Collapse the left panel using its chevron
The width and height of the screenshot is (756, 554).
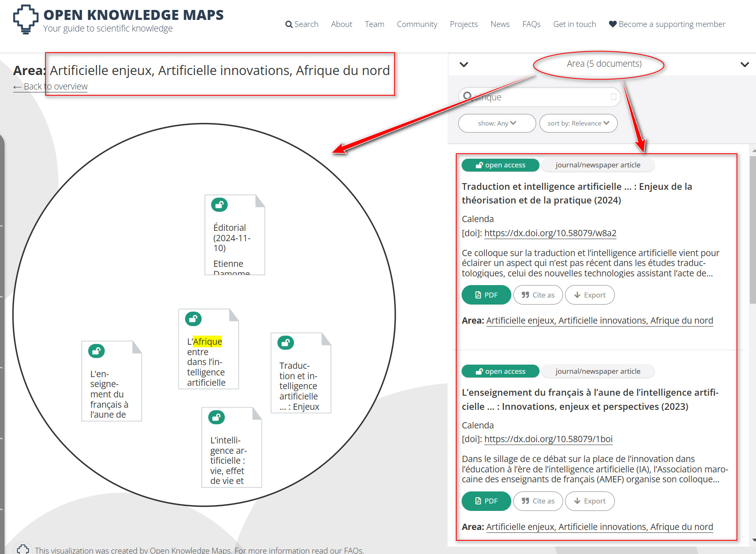click(x=464, y=65)
